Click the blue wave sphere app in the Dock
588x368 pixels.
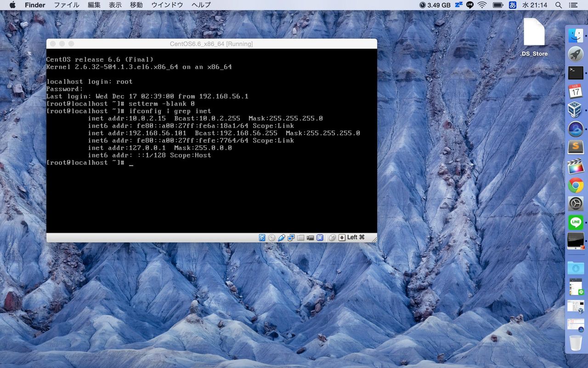(576, 129)
